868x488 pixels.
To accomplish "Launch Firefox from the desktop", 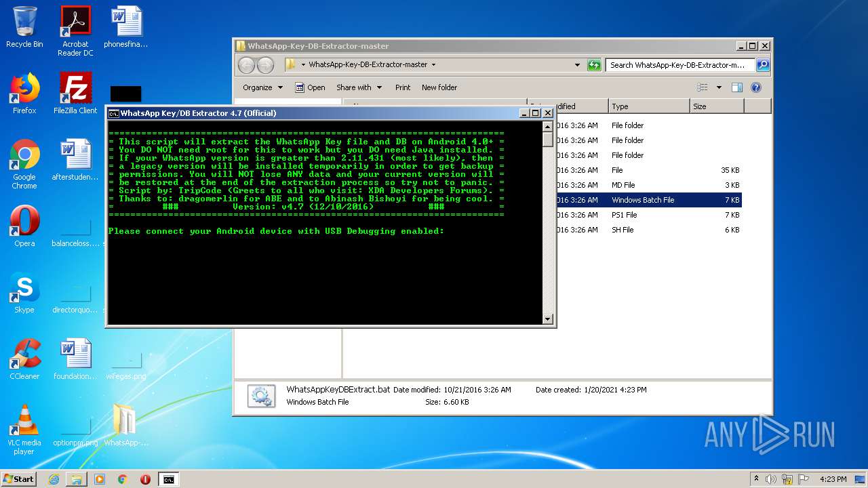I will pos(24,94).
